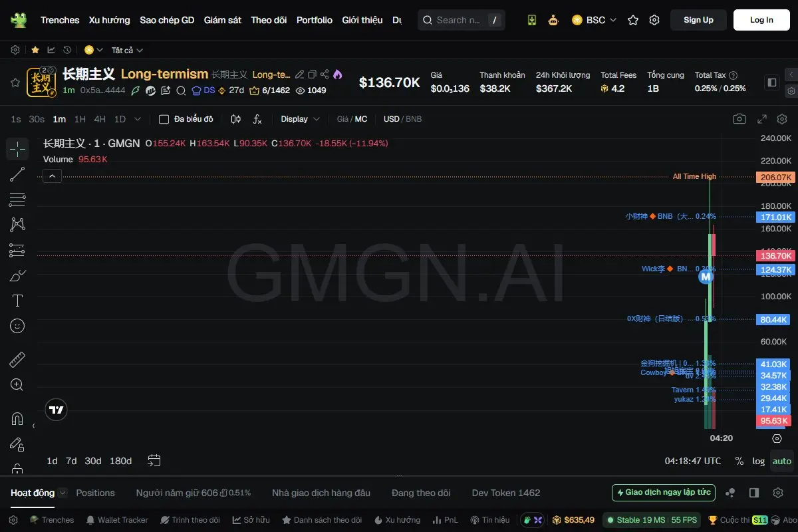The width and height of the screenshot is (798, 532).
Task: Switch chart to 30s interval
Action: pyautogui.click(x=37, y=119)
